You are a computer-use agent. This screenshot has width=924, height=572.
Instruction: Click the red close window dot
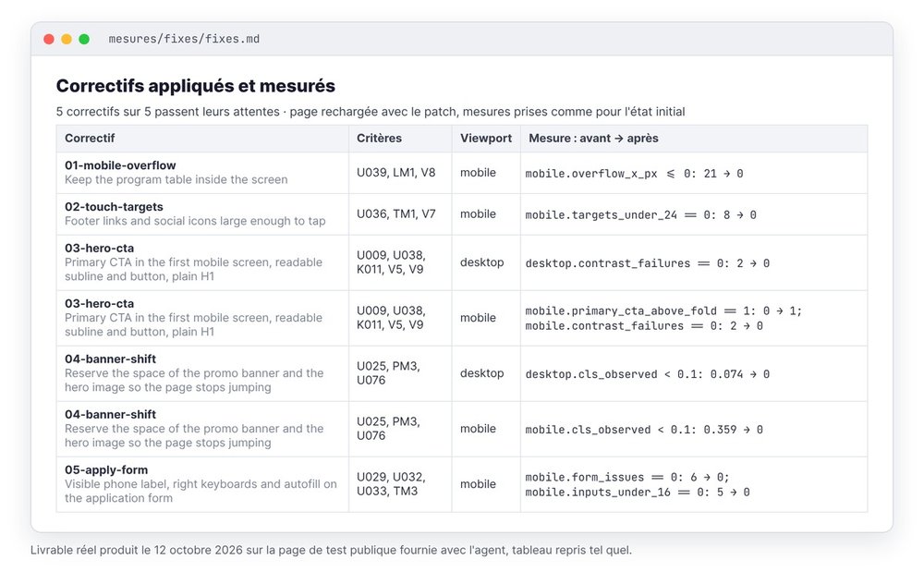pyautogui.click(x=49, y=39)
